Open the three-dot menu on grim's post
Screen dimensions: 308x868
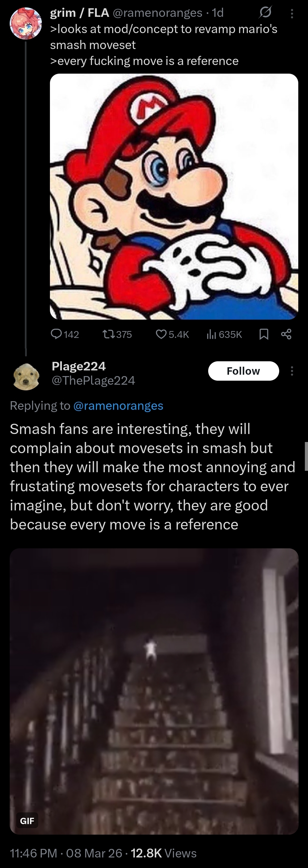coord(292,13)
